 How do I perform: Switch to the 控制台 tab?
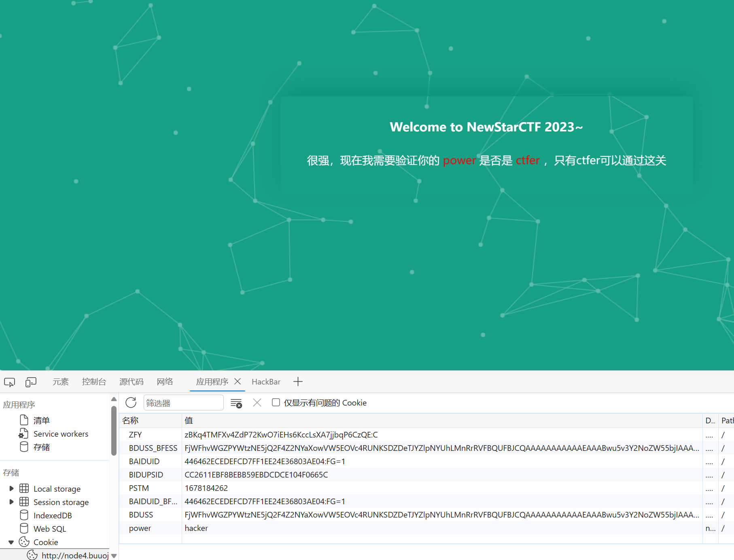94,382
